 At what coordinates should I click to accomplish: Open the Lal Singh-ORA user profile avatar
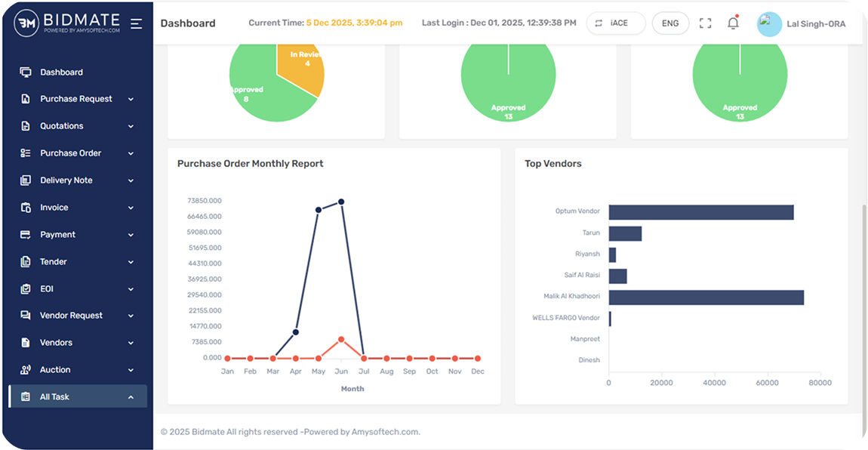click(769, 24)
